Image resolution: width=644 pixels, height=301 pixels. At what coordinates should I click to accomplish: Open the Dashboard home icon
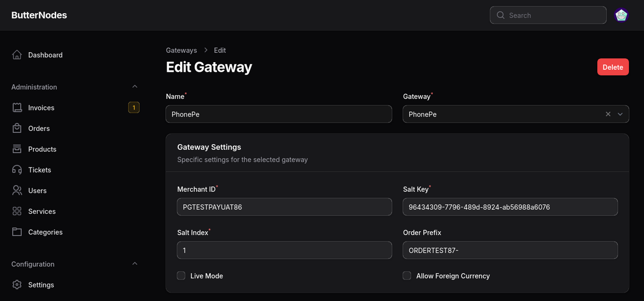(17, 55)
